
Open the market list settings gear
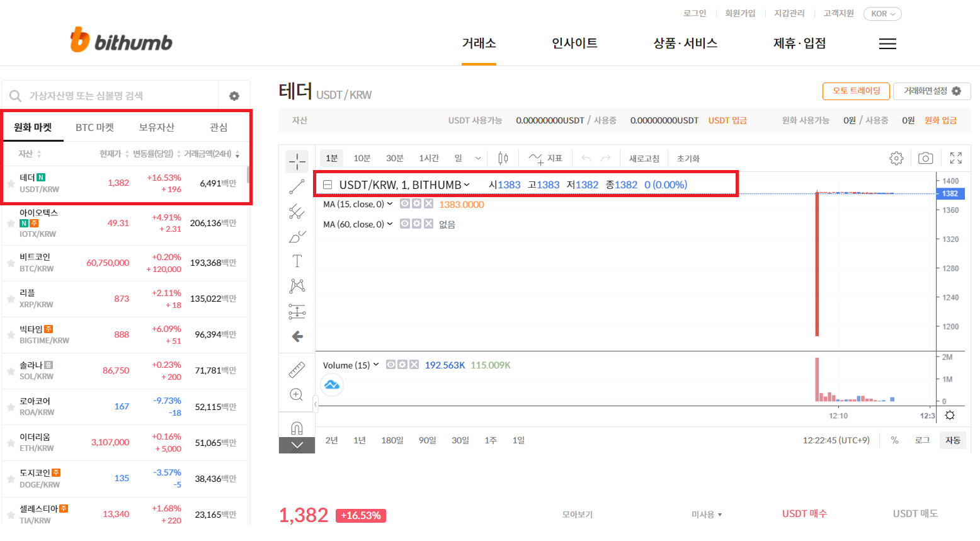coord(234,96)
